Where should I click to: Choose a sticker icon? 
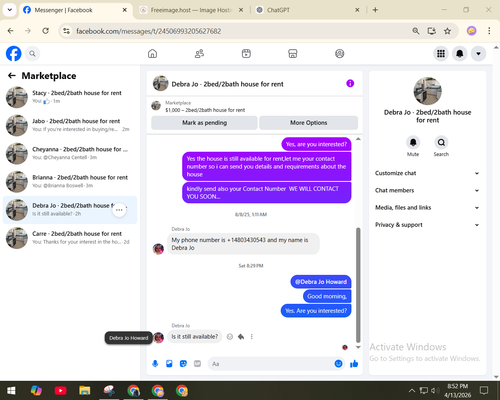(x=183, y=364)
